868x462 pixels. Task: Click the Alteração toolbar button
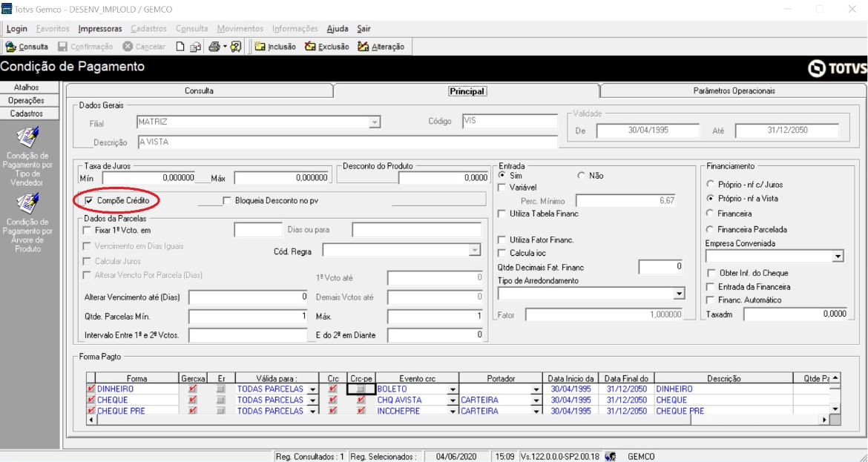coord(381,47)
